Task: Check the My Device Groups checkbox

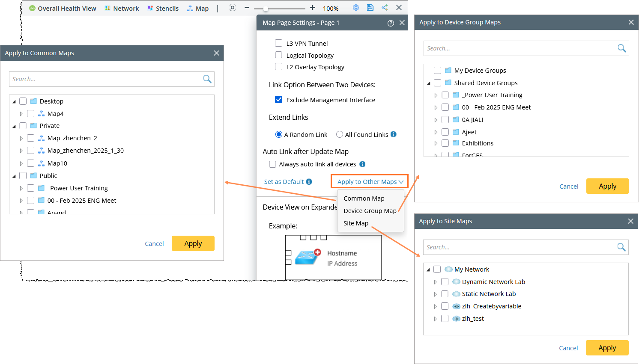Action: pyautogui.click(x=437, y=71)
